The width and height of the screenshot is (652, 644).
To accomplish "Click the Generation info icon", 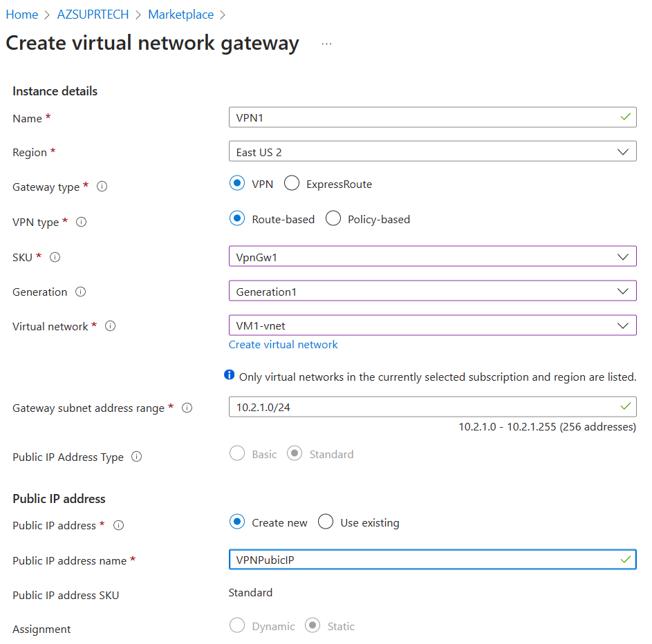I will 80,292.
